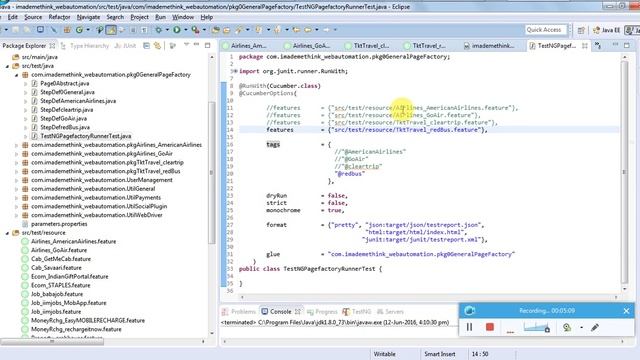Open Run button dropdown arrow
Image resolution: width=640 pixels, height=360 pixels.
186,30
